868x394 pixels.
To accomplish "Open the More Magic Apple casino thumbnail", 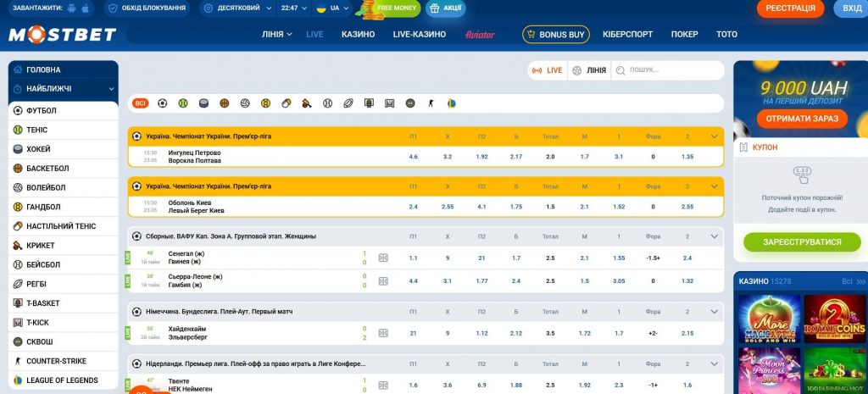I will (x=769, y=319).
